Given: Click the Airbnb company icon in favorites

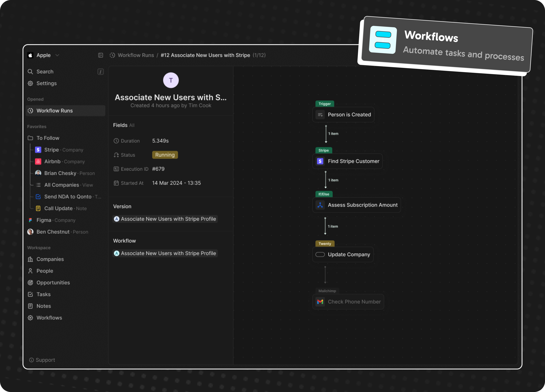Looking at the screenshot, I should [x=38, y=161].
